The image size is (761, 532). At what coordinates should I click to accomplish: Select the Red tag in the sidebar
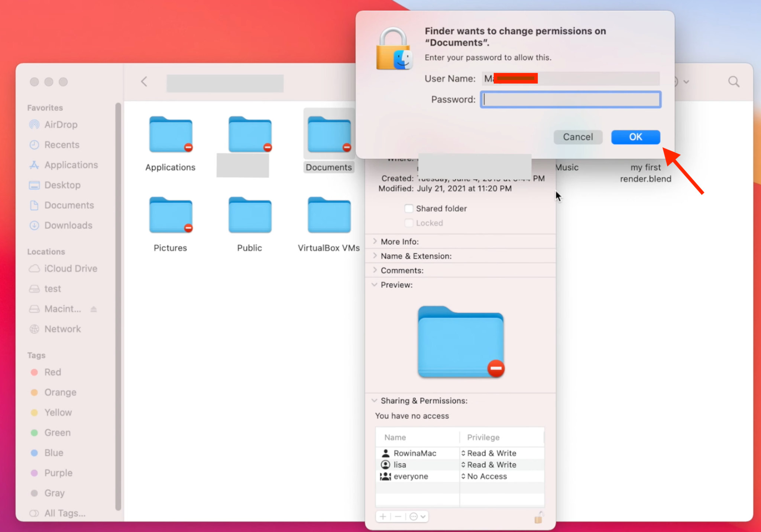53,372
